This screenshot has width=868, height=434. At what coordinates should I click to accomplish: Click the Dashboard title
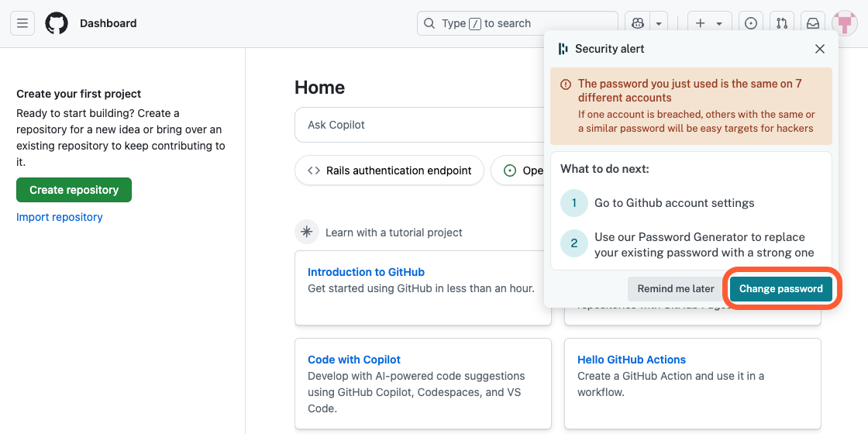click(x=108, y=23)
